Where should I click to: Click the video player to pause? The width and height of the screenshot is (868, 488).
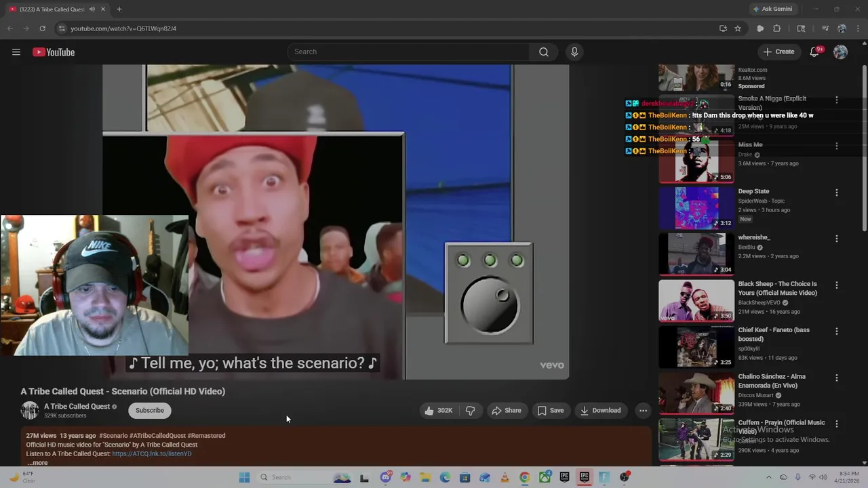(336, 222)
